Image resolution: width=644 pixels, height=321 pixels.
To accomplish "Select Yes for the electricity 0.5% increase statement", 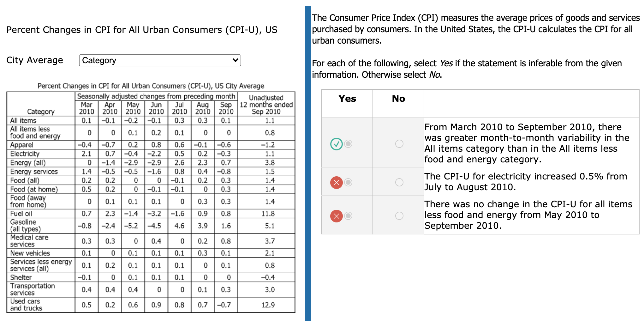I will click(x=348, y=183).
